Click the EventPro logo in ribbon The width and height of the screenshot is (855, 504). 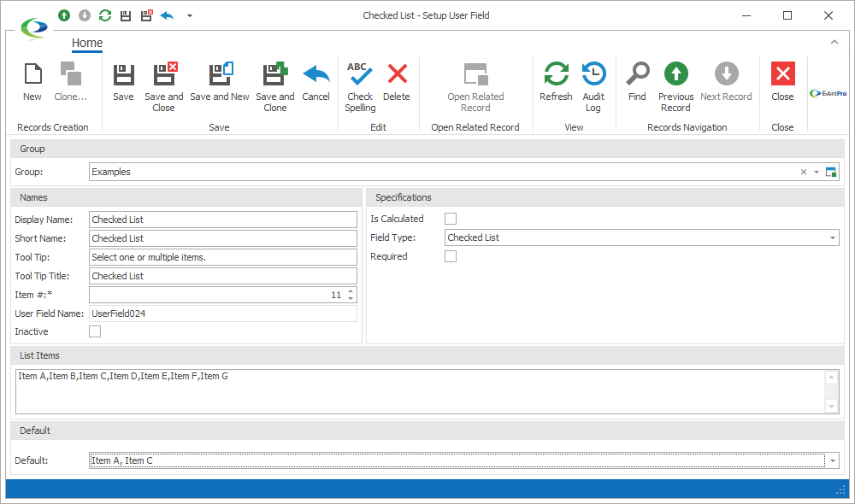828,93
